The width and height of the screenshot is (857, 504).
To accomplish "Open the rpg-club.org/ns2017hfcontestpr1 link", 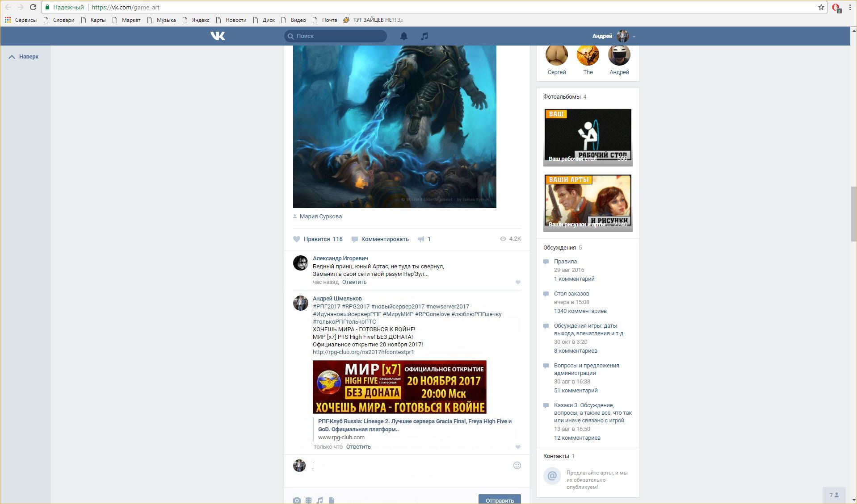I will pyautogui.click(x=363, y=352).
